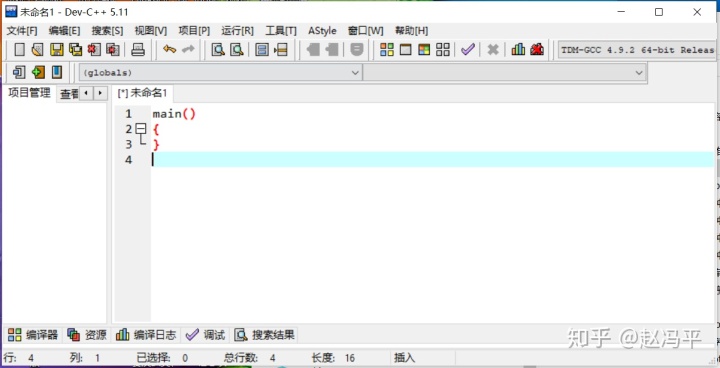Viewport: 720px width, 368px height.
Task: Select the partially hidden 查看 side tab
Action: point(69,94)
